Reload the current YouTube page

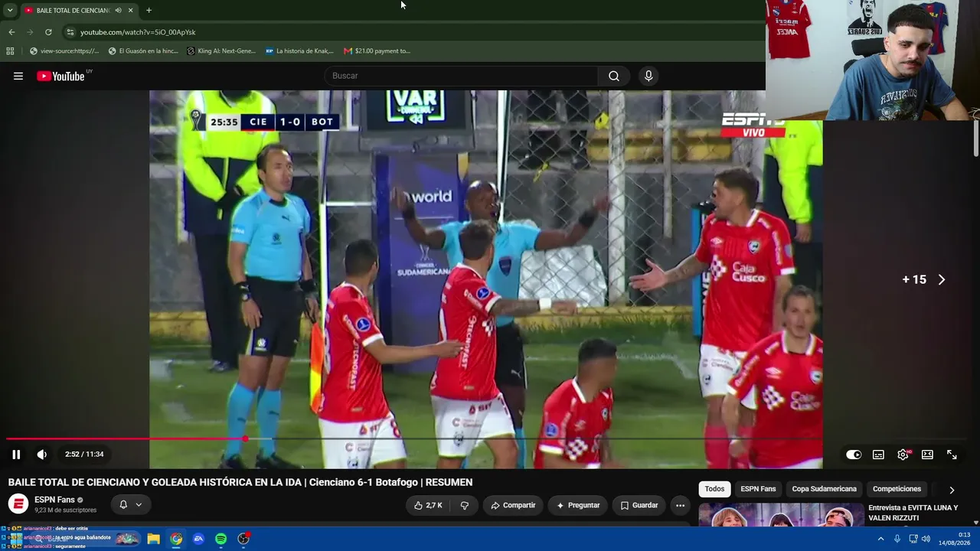48,32
